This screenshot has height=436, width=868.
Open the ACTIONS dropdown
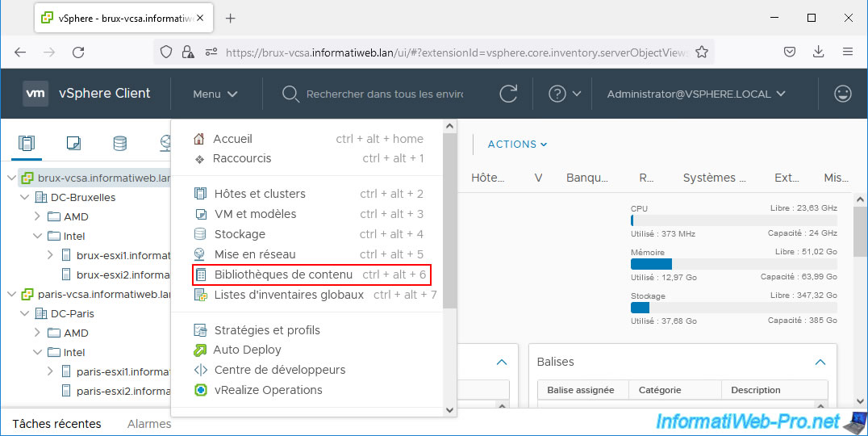518,144
